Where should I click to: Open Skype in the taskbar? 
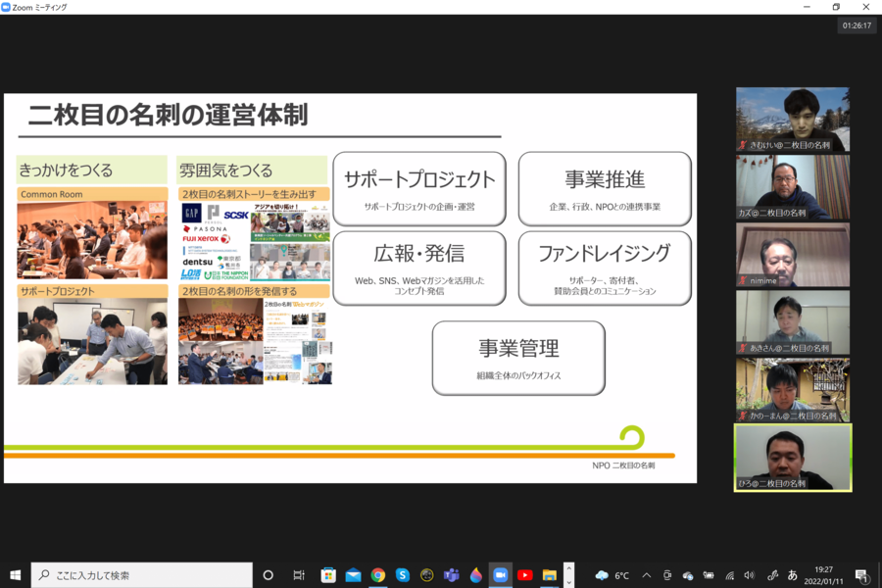tap(402, 575)
